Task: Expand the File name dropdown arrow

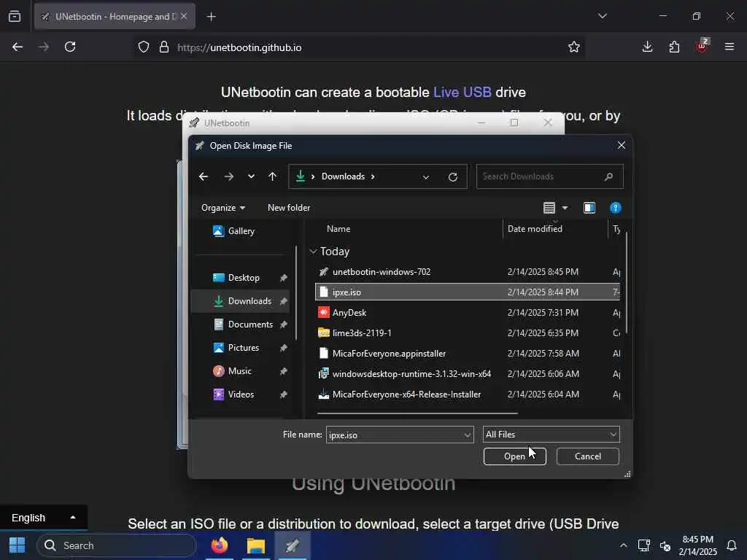Action: click(x=468, y=435)
